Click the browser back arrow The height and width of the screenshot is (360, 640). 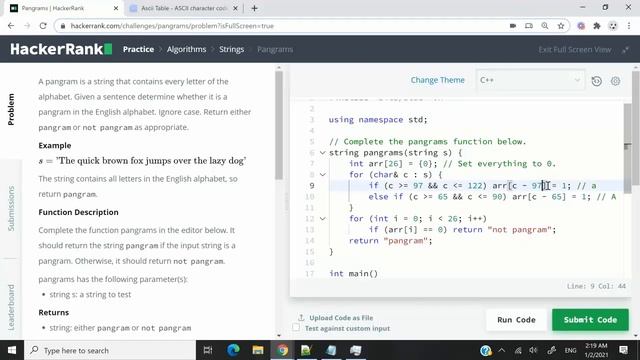[11, 26]
